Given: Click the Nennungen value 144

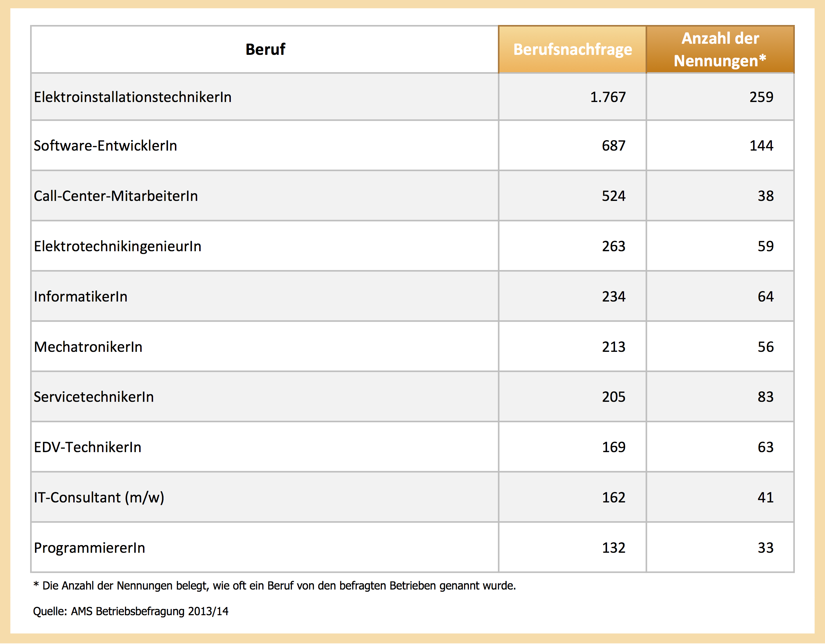Looking at the screenshot, I should coord(761,146).
